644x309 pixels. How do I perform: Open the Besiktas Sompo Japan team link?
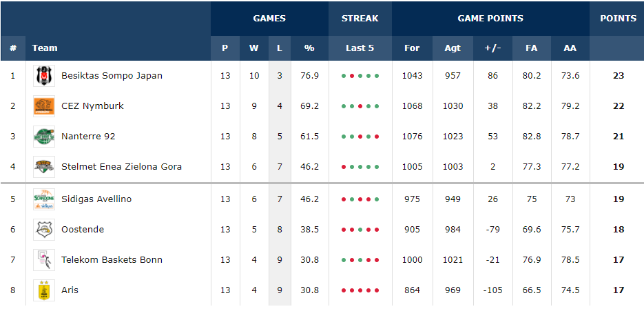(112, 76)
